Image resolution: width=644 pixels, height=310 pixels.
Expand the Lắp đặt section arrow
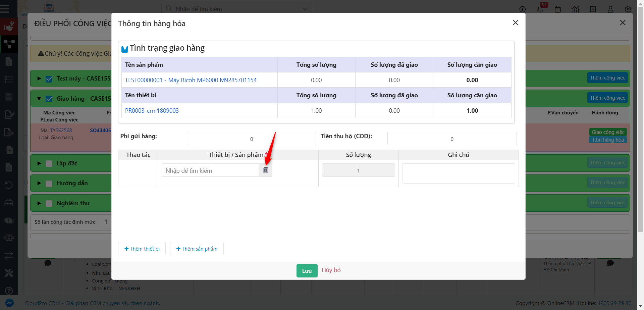[39, 163]
